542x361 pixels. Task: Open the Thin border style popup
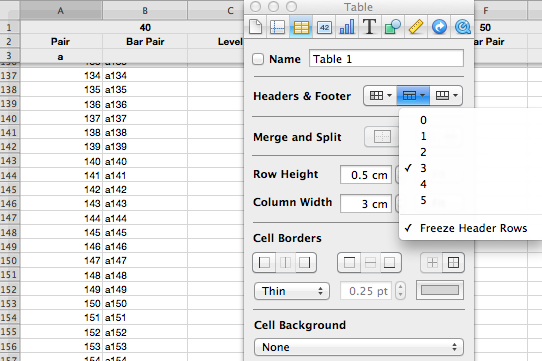coord(292,291)
